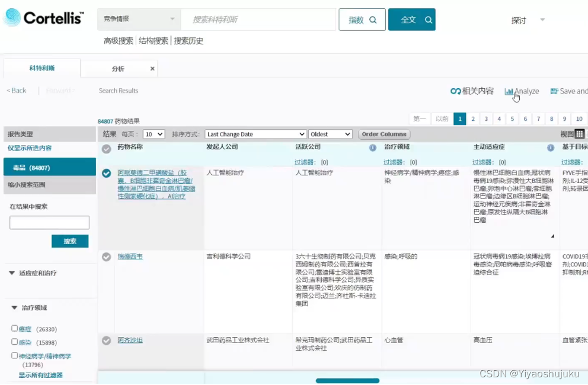This screenshot has width=588, height=385.
Task: Open the per-page count dropdown showing 10
Action: click(x=154, y=134)
